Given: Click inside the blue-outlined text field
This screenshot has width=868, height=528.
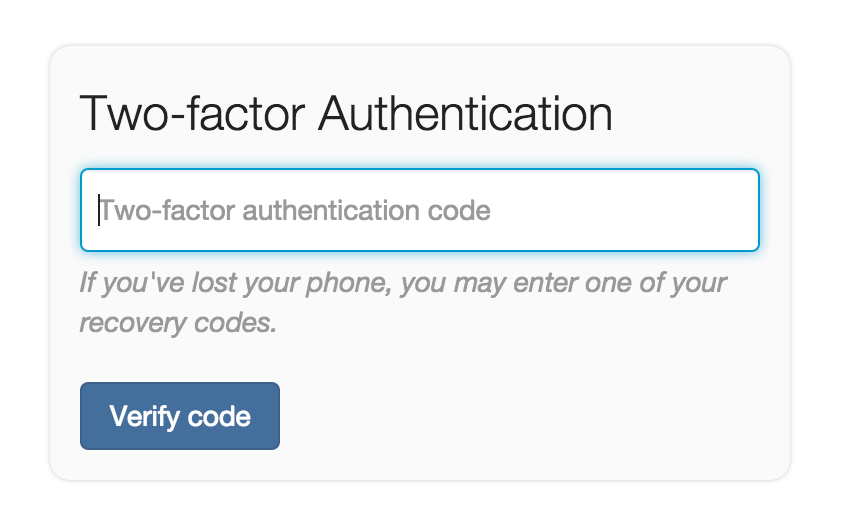Looking at the screenshot, I should (419, 210).
